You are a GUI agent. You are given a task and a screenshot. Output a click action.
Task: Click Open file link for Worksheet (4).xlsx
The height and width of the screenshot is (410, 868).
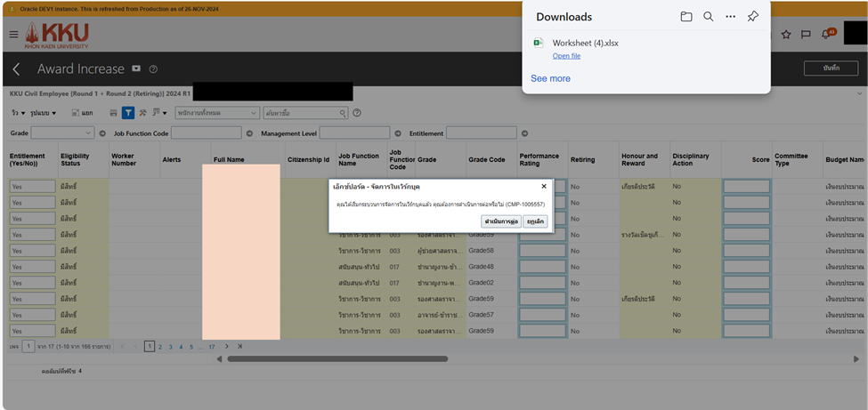(566, 56)
